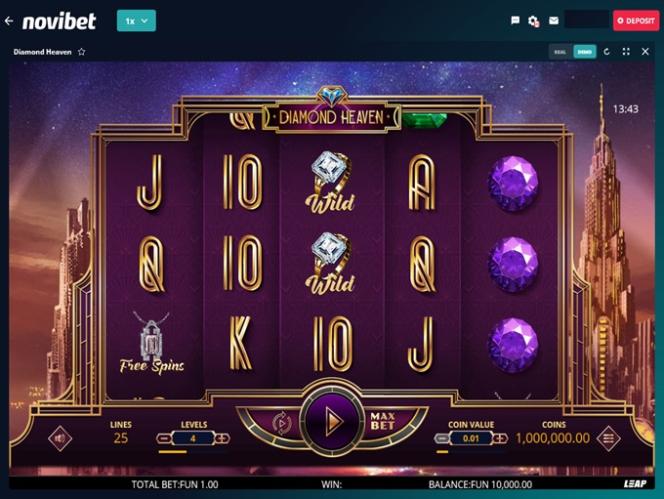
Task: Enter fullscreen mode for the game
Action: coord(626,52)
